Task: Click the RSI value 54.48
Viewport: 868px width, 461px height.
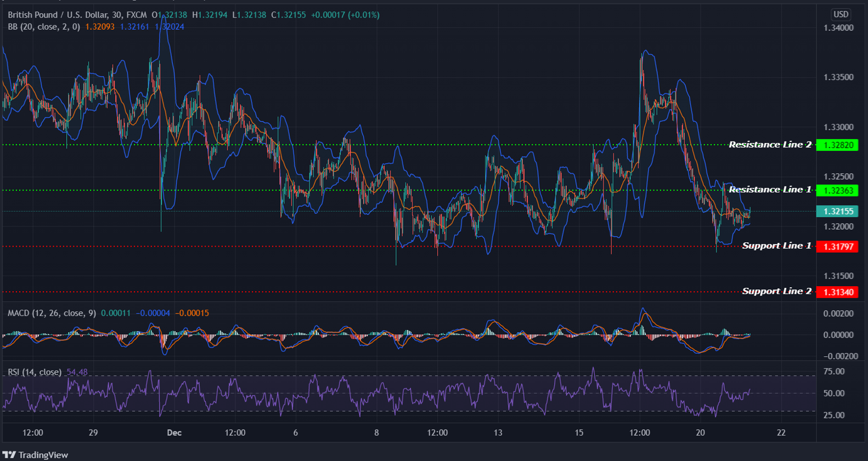Action: point(77,372)
